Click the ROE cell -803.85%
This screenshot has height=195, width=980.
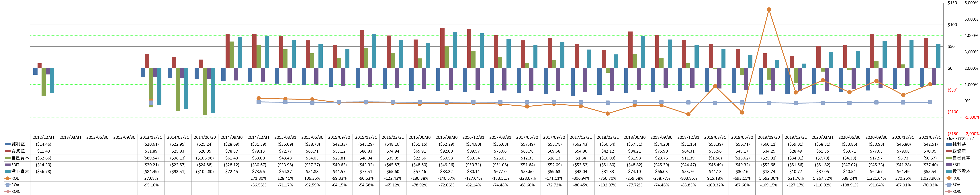(x=688, y=178)
